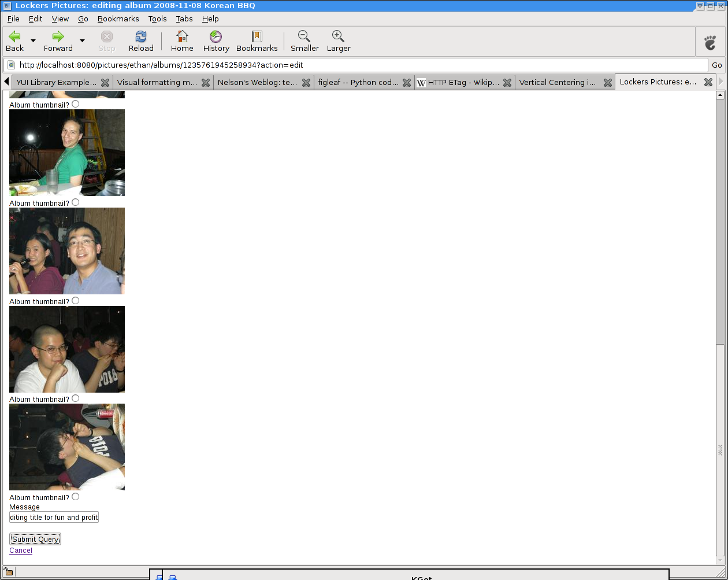Image resolution: width=728 pixels, height=580 pixels.
Task: Open the File menu
Action: 13,19
